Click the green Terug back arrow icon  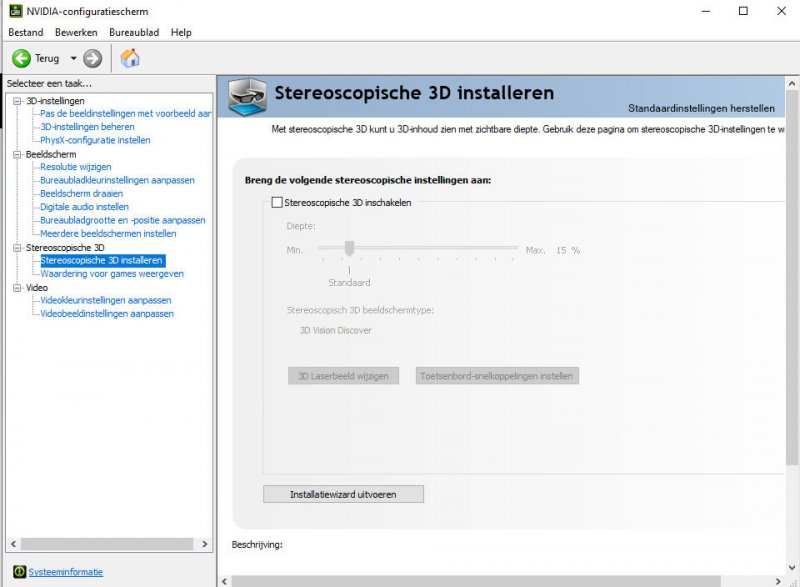21,58
